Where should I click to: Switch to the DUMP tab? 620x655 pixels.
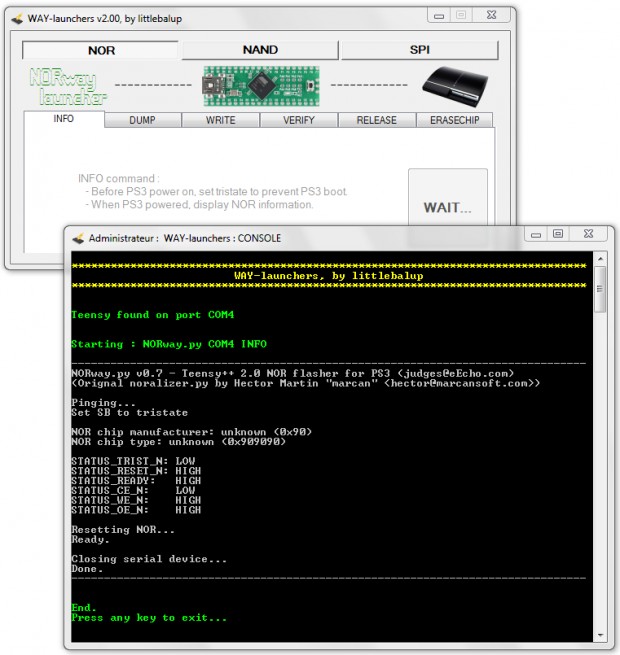(142, 120)
